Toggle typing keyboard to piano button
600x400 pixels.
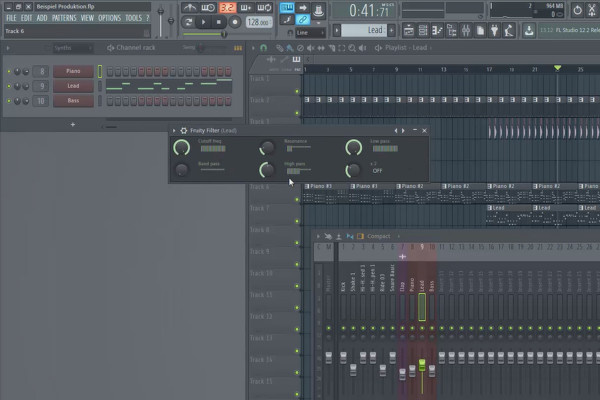(x=287, y=8)
